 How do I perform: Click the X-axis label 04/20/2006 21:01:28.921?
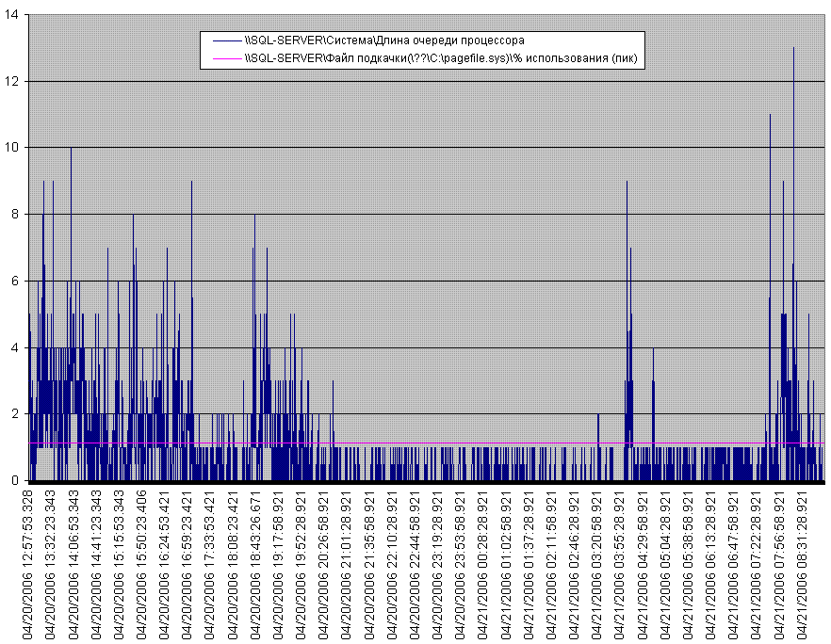coord(348,565)
